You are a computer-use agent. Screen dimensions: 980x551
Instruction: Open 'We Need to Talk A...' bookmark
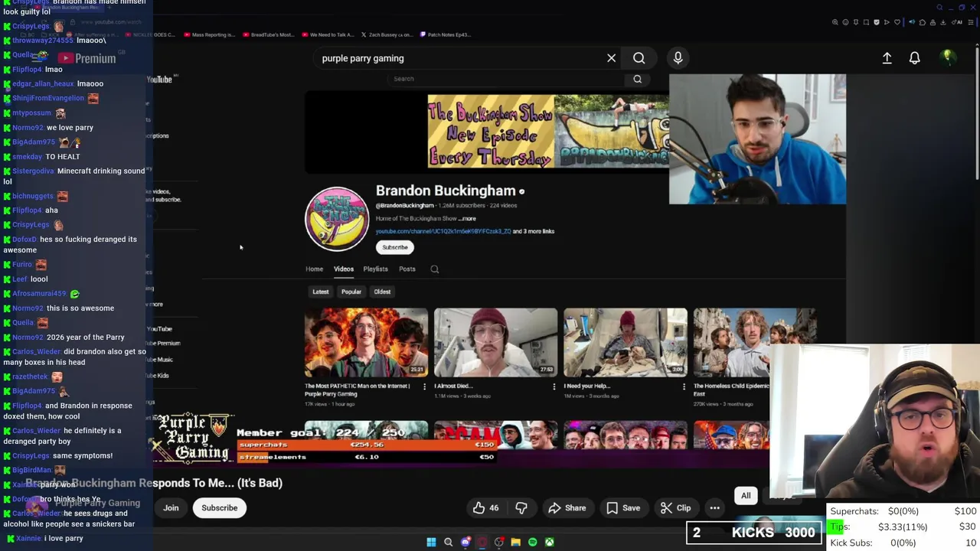click(328, 34)
